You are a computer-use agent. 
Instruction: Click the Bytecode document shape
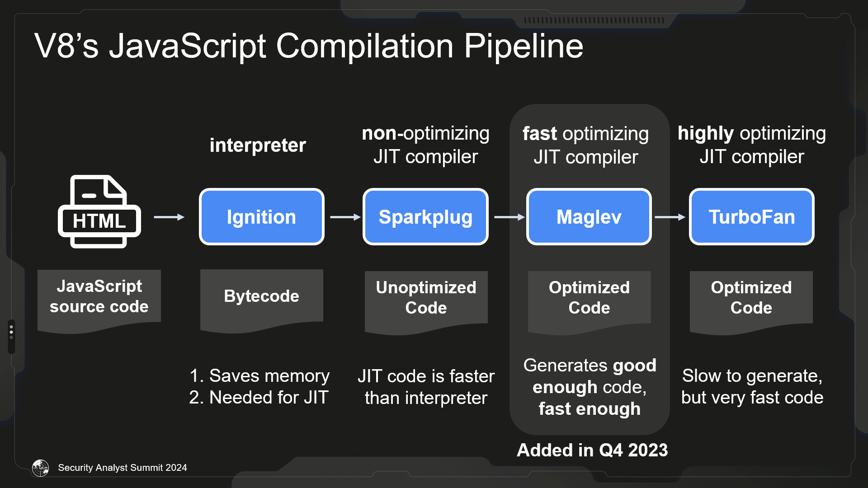coord(262,301)
